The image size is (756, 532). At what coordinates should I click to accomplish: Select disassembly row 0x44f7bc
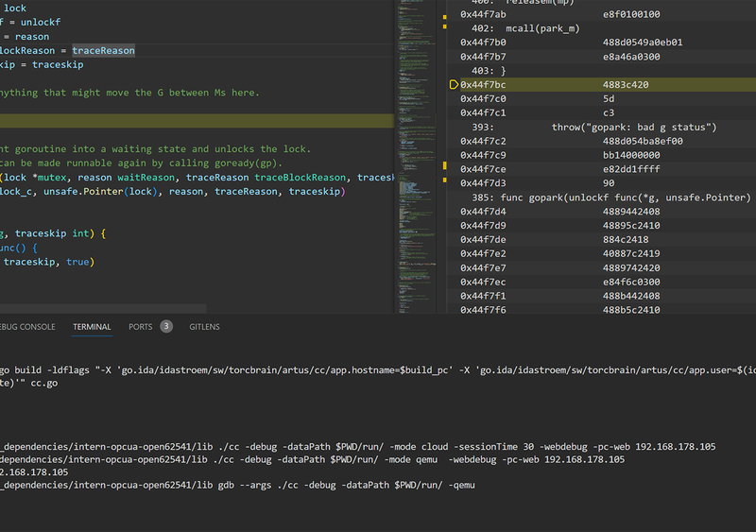point(601,84)
